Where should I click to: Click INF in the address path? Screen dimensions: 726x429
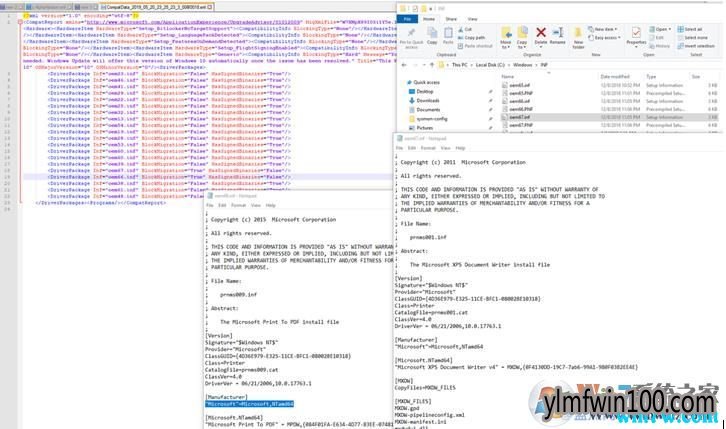(x=544, y=65)
